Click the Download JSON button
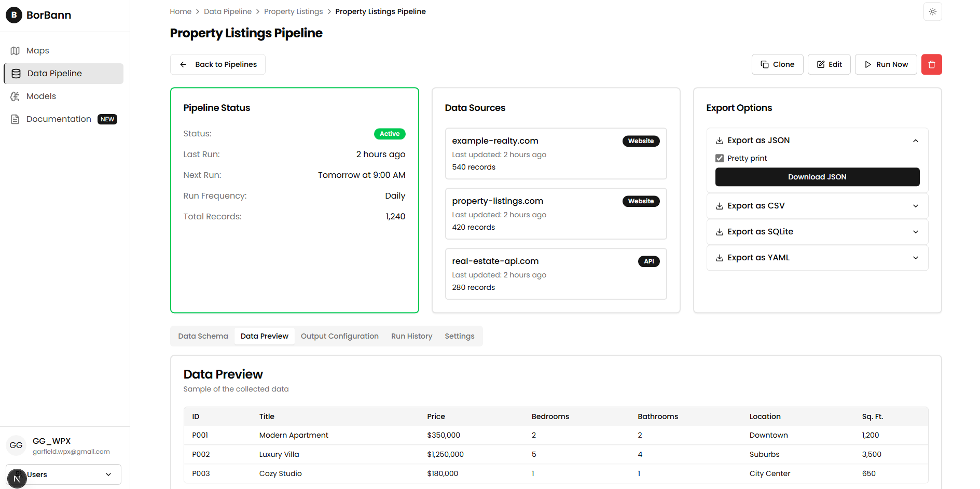The height and width of the screenshot is (489, 980). point(817,177)
